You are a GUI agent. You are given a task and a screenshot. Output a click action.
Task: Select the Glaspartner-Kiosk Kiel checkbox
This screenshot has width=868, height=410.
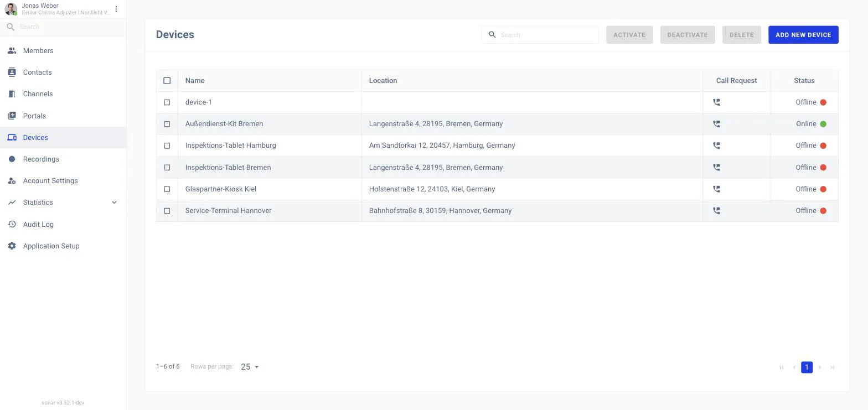tap(167, 189)
